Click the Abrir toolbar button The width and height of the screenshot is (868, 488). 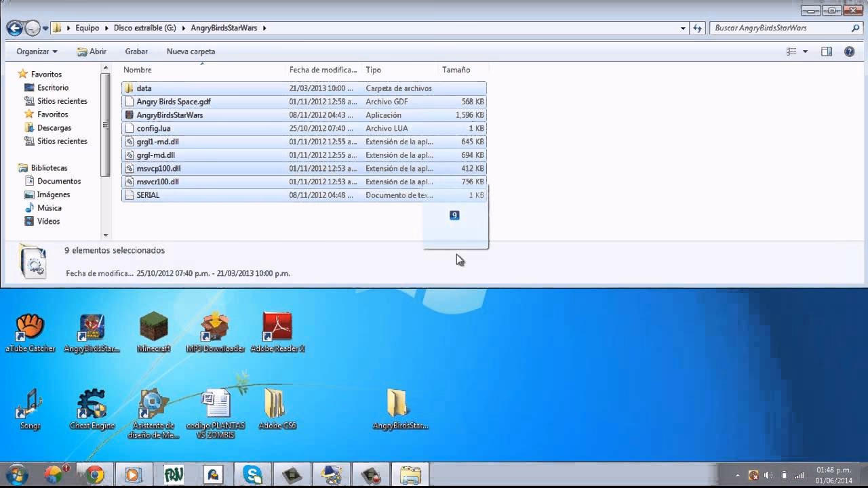[92, 52]
